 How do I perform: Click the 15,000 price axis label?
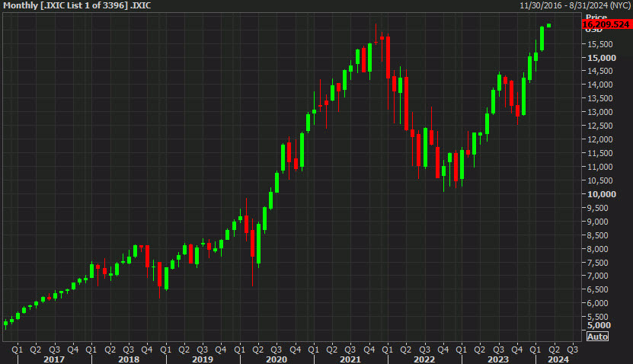pos(602,58)
